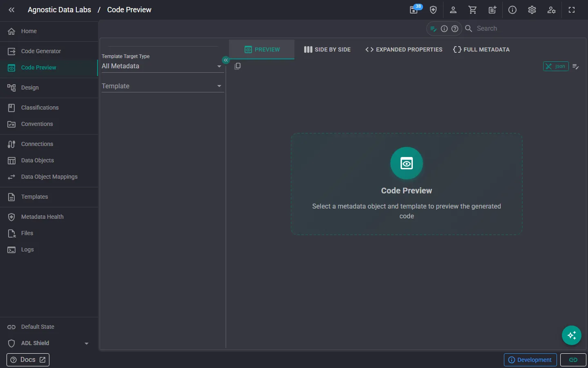Screen dimensions: 588x368
Task: Open Conventions in sidebar
Action: pos(49,124)
